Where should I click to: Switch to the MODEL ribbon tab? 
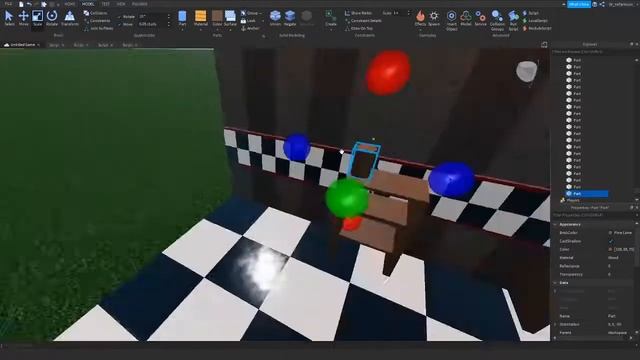click(x=88, y=4)
